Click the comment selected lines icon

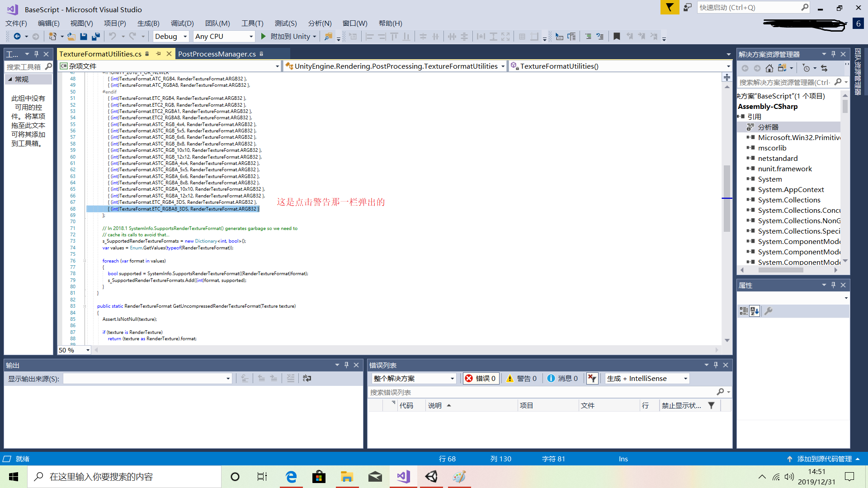tap(588, 36)
